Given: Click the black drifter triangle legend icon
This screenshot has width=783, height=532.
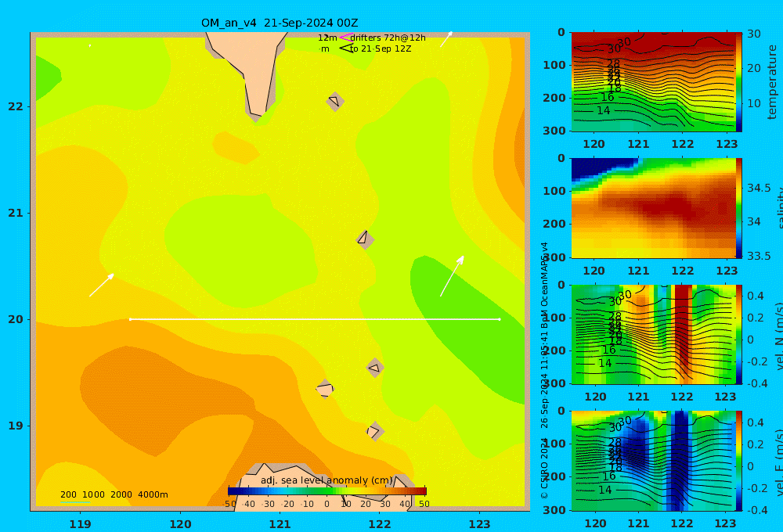Looking at the screenshot, I should [347, 49].
